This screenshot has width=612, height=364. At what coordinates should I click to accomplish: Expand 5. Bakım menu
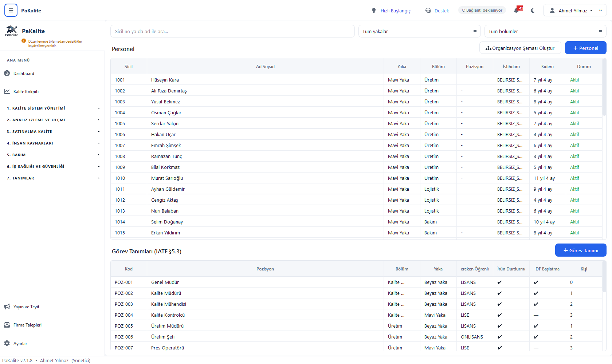click(53, 155)
